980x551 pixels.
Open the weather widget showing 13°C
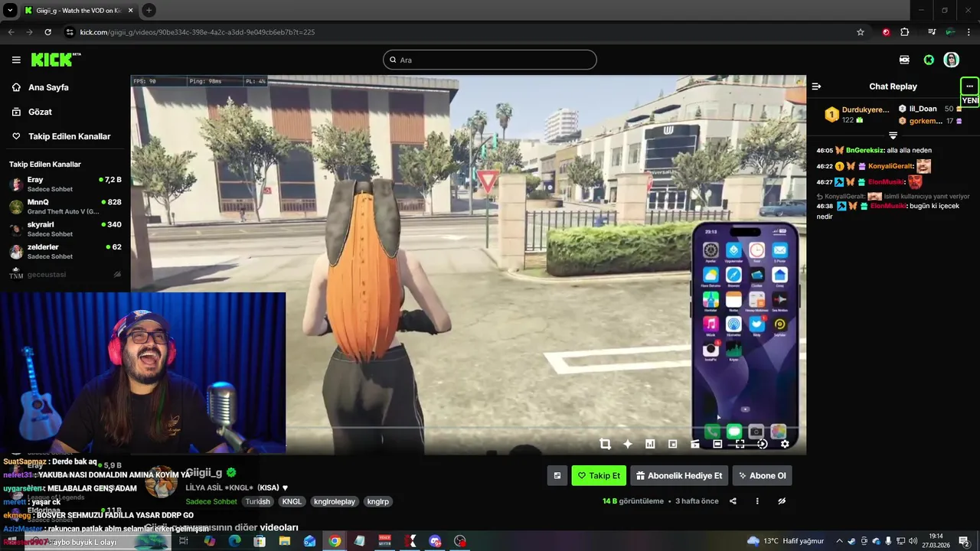(x=786, y=541)
